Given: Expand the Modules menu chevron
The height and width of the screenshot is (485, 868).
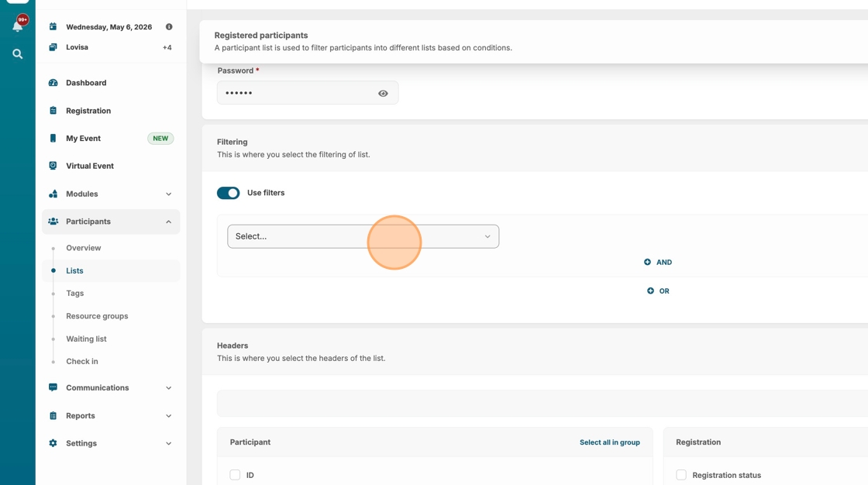Looking at the screenshot, I should coord(168,194).
